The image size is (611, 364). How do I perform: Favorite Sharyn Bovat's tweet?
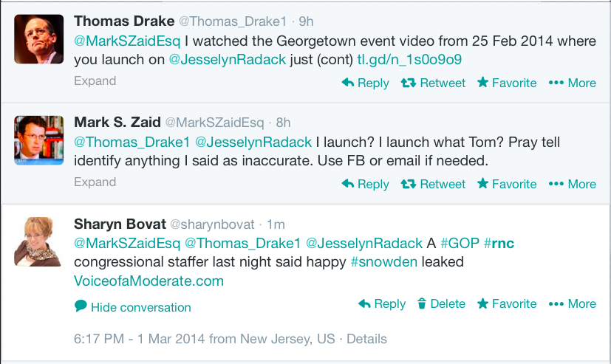coord(507,303)
